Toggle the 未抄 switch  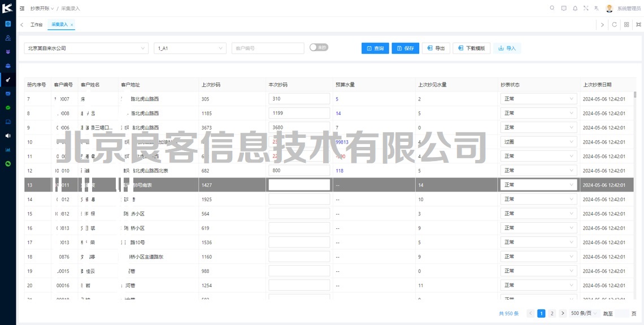[319, 47]
